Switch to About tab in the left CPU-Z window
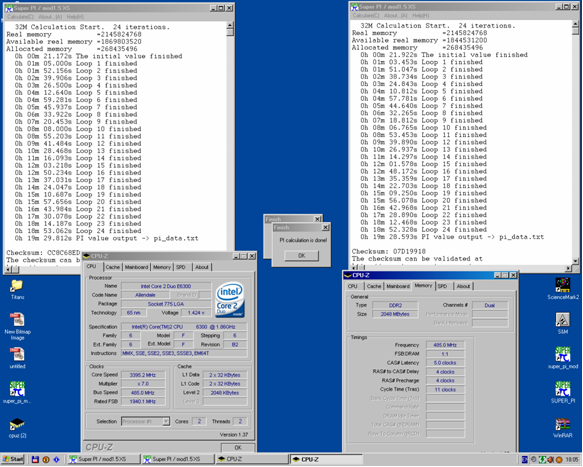The height and width of the screenshot is (467, 583). tap(202, 267)
